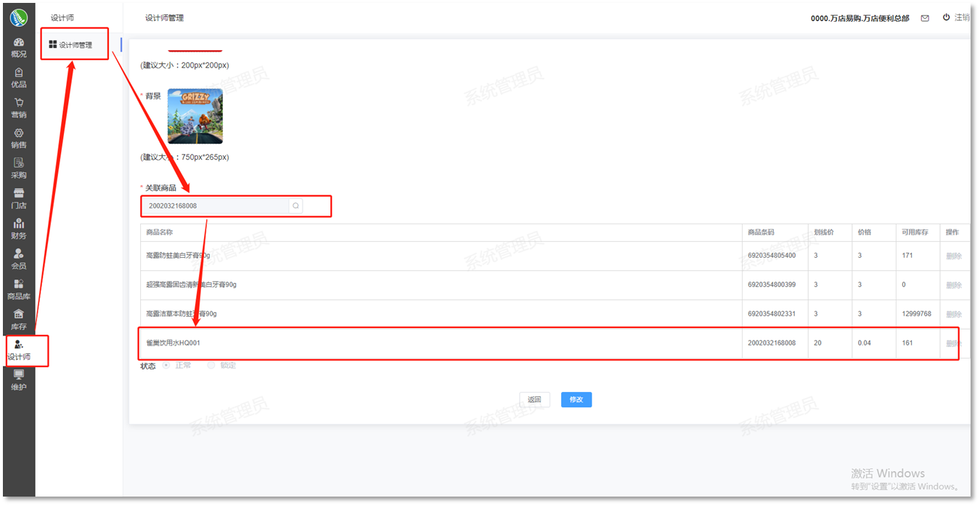Open the 会员 member icon
Screen dimensions: 980x506
(19, 259)
